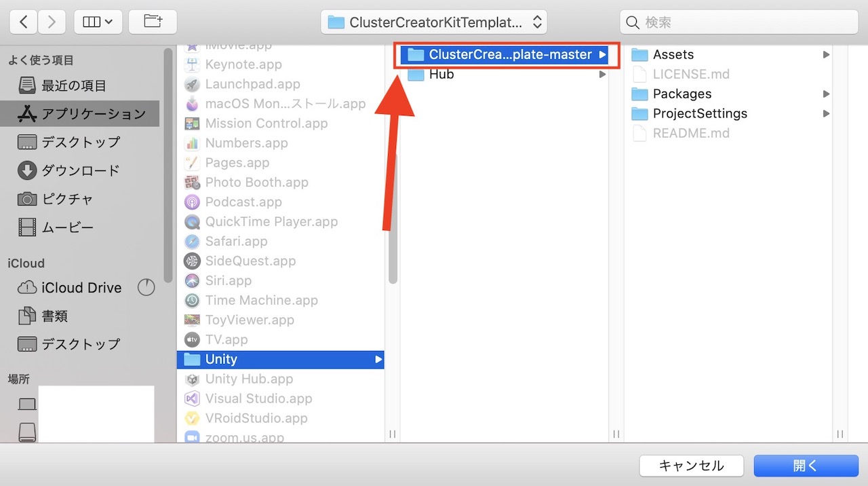Select the ProjectSettings folder icon
The width and height of the screenshot is (868, 486).
(x=639, y=113)
